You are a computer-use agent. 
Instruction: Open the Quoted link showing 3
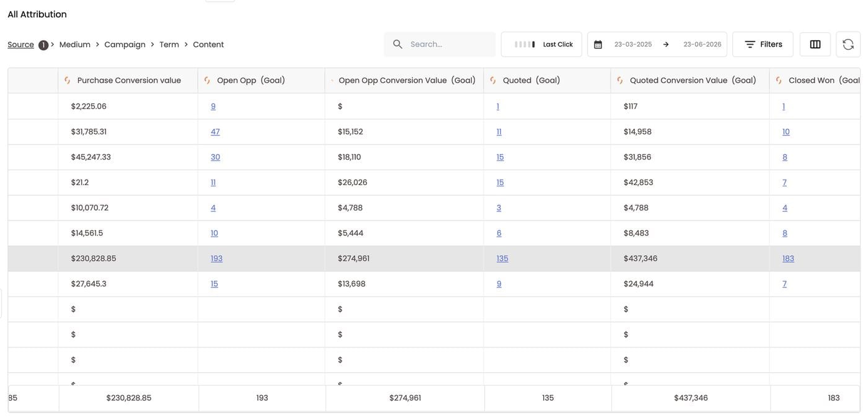click(498, 208)
